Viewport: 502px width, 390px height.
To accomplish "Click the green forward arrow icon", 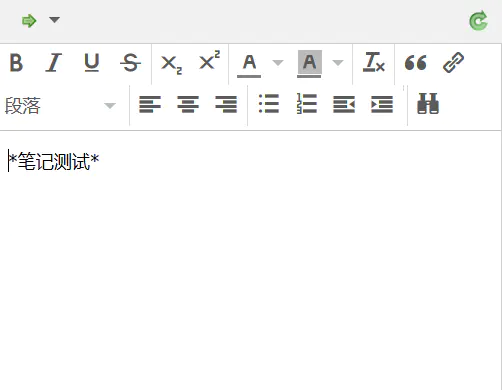I will point(29,21).
